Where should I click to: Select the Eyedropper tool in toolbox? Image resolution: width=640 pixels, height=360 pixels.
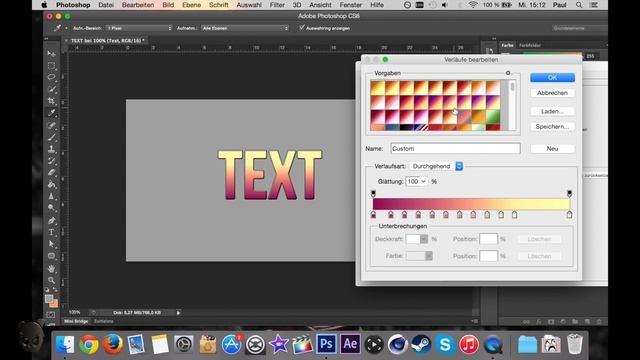coord(51,113)
